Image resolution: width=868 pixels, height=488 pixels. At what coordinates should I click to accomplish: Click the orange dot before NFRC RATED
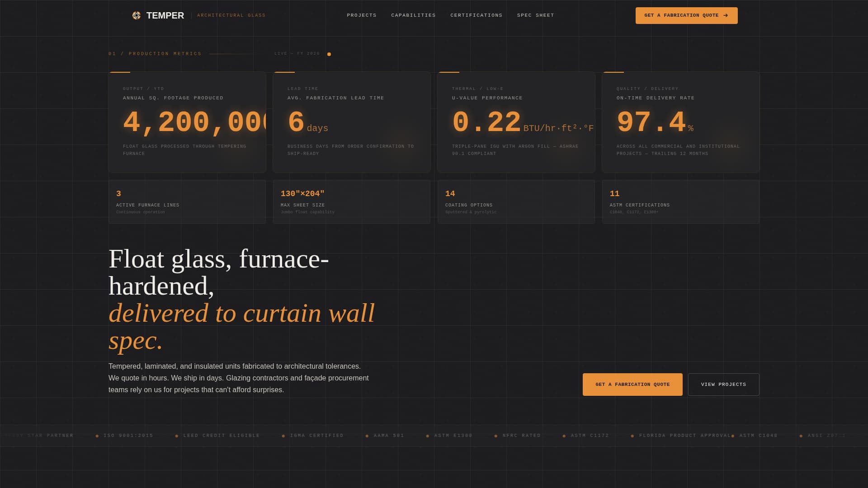point(496,436)
